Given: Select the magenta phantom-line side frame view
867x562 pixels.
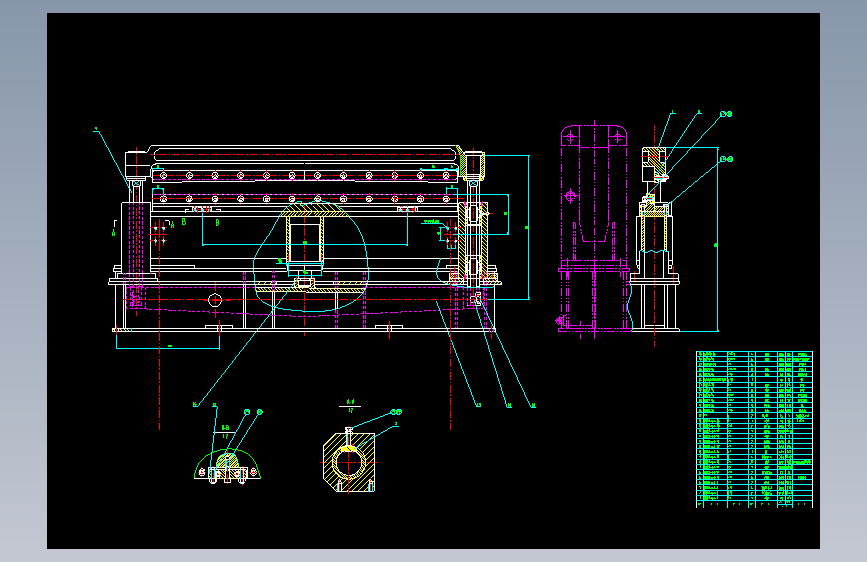Looking at the screenshot, I should (x=594, y=228).
